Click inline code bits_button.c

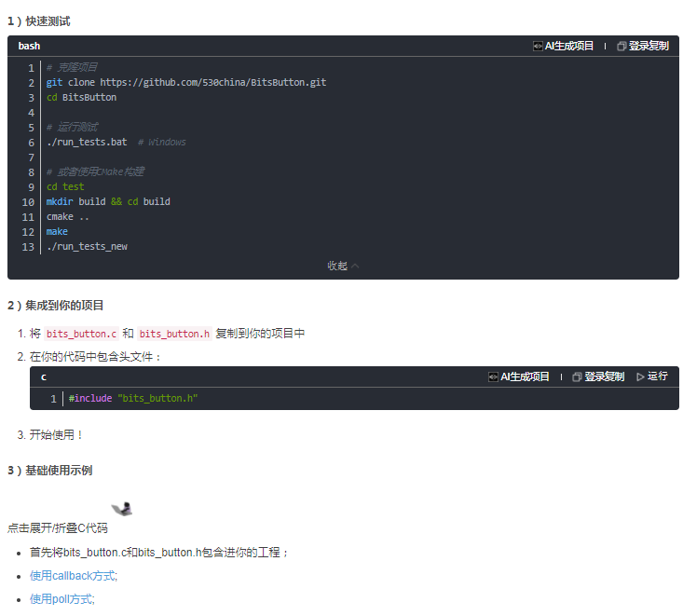point(81,334)
